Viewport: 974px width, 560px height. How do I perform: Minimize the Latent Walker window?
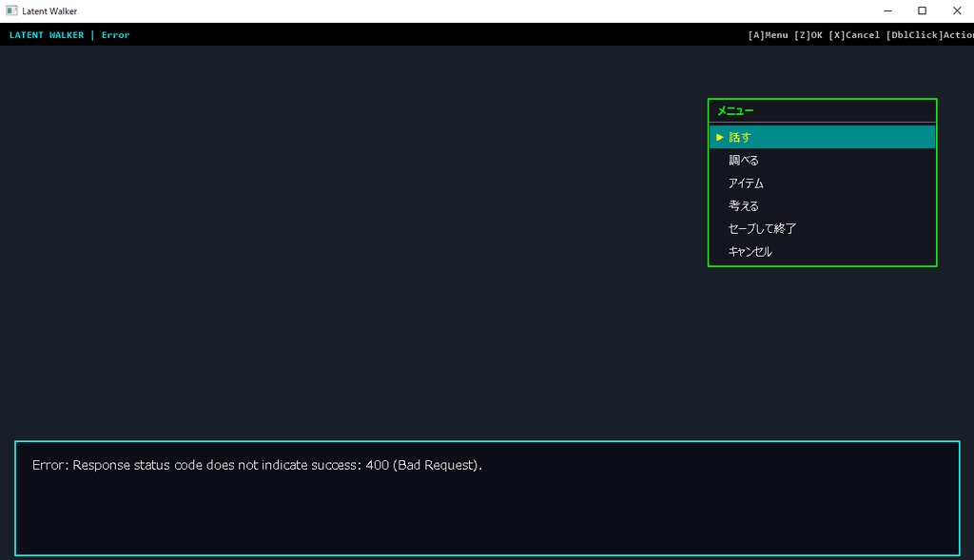[887, 10]
